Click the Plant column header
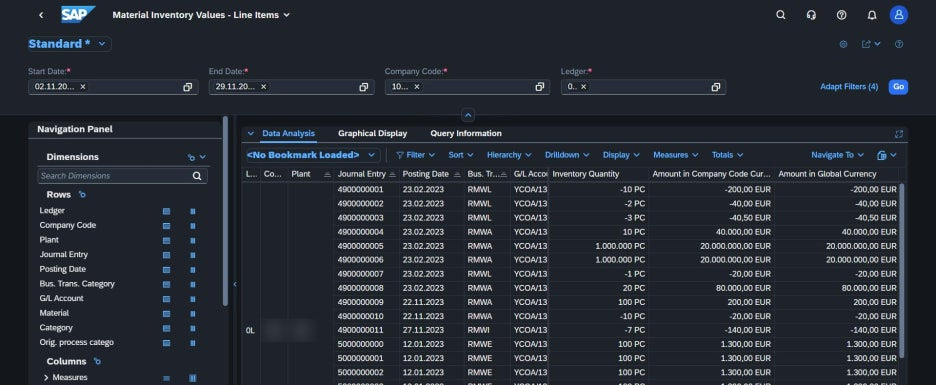Viewport: 936px width, 385px height. coord(310,174)
